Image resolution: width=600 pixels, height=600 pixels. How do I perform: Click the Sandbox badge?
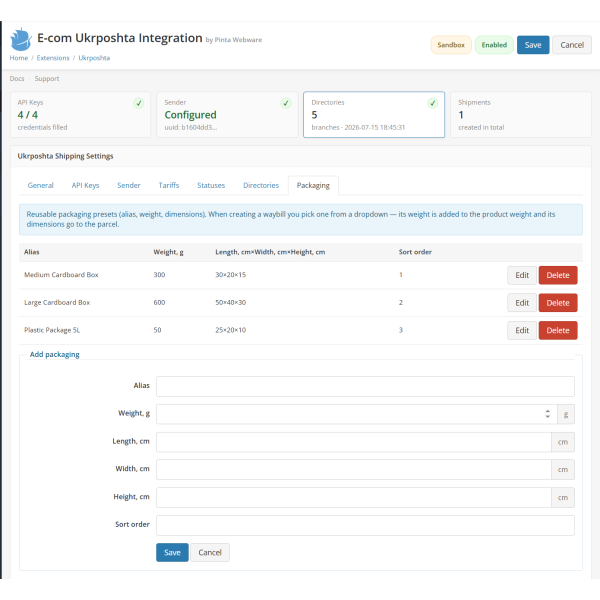coord(451,45)
